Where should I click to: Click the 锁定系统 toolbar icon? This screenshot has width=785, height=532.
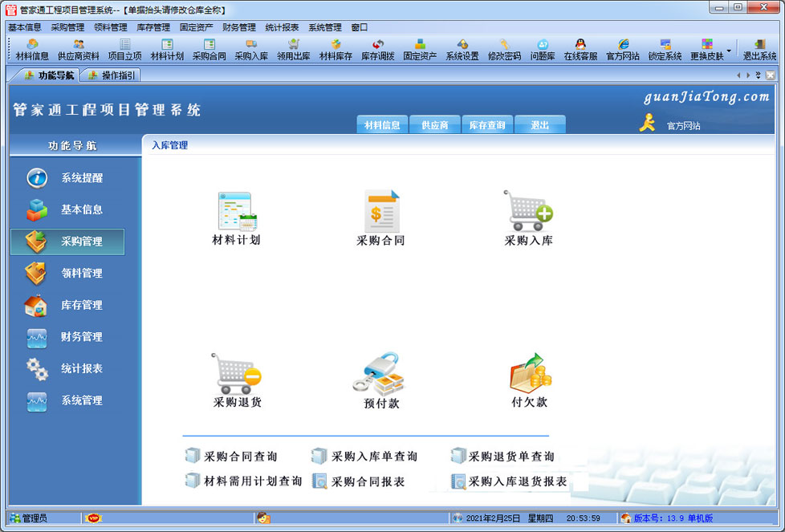pos(665,50)
